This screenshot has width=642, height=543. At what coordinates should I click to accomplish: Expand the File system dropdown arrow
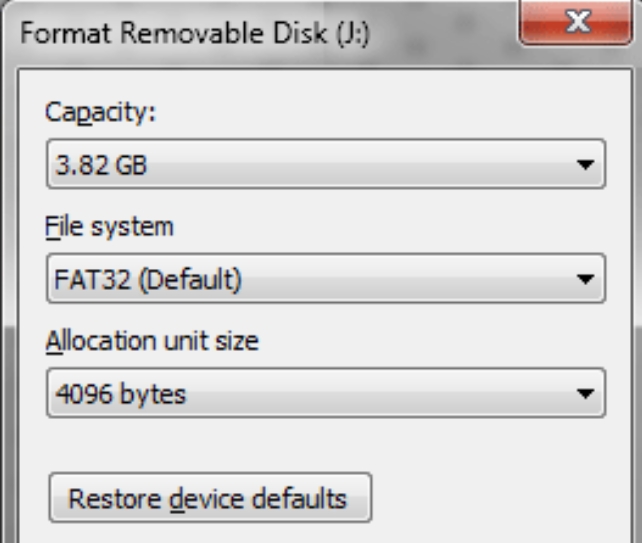(x=587, y=279)
